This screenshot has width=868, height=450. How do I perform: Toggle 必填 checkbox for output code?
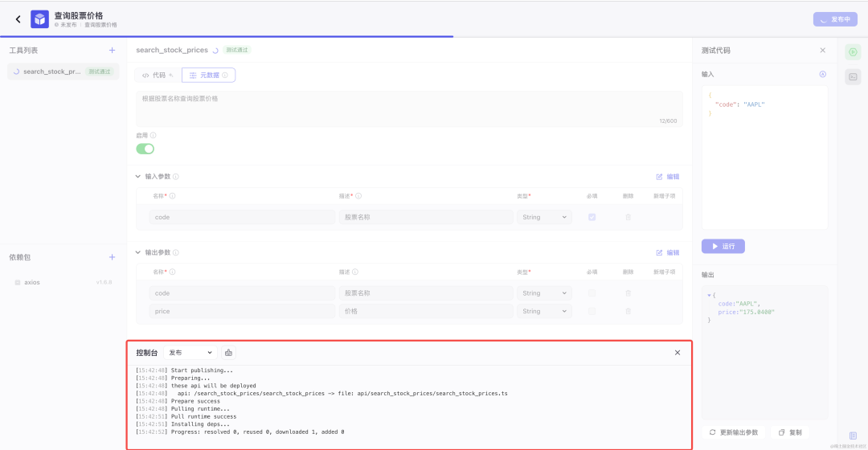click(x=592, y=292)
